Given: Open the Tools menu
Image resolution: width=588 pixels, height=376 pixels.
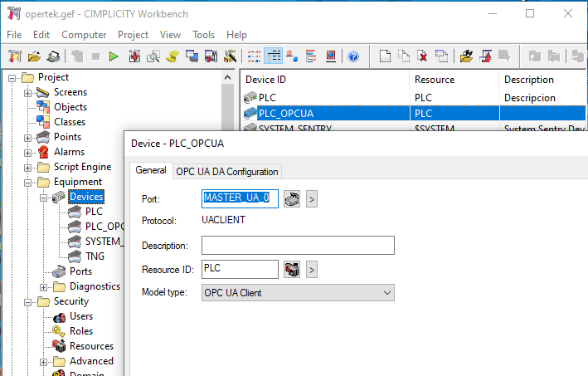Looking at the screenshot, I should pyautogui.click(x=204, y=35).
